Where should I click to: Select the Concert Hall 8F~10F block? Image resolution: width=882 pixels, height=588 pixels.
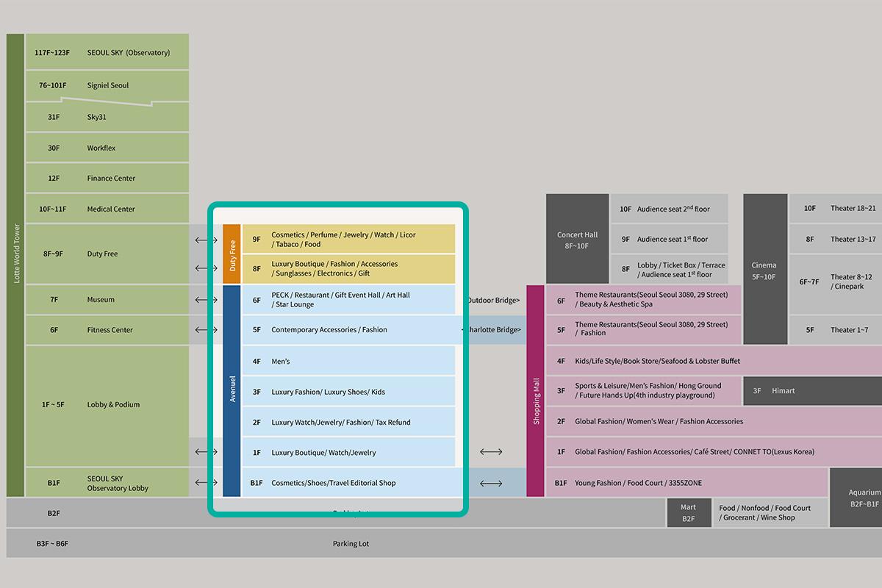coord(577,239)
